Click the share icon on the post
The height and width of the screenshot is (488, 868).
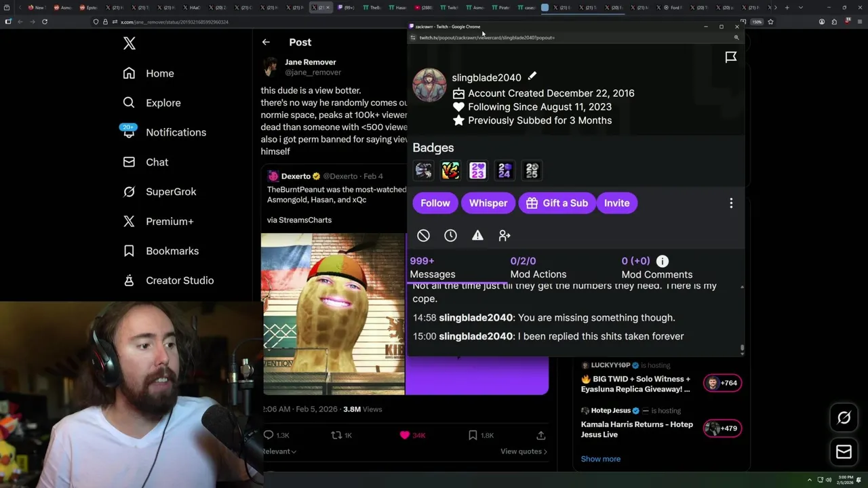(540, 435)
